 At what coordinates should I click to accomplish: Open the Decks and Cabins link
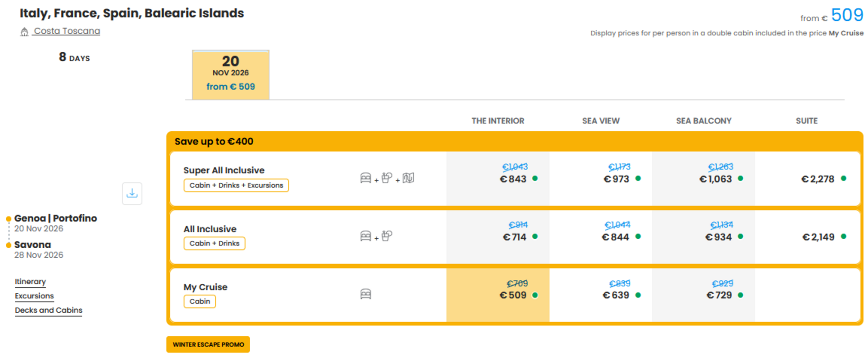coord(49,310)
